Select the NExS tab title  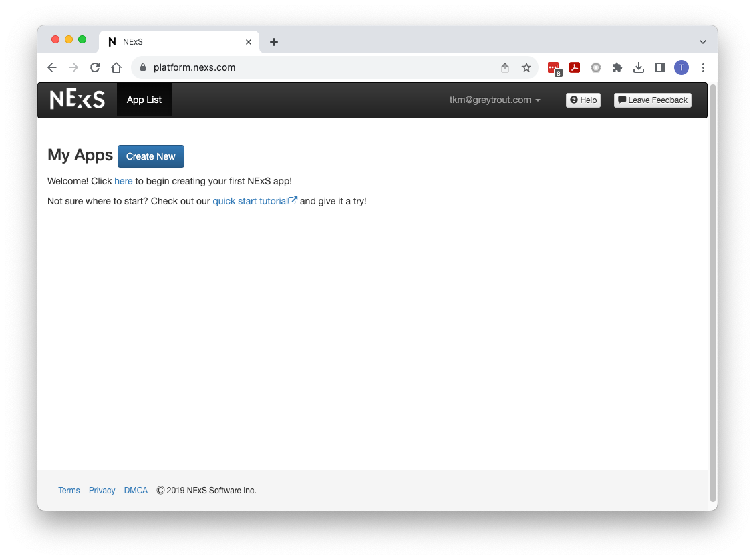132,42
